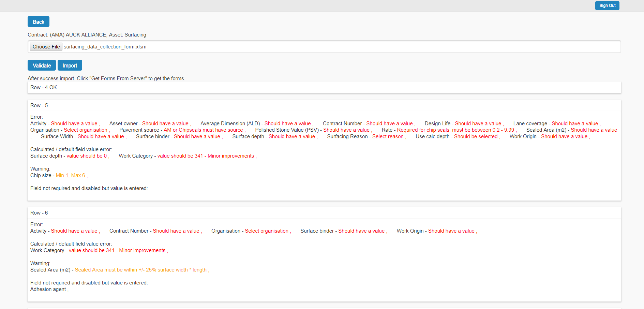Start the Import of the file

click(70, 65)
